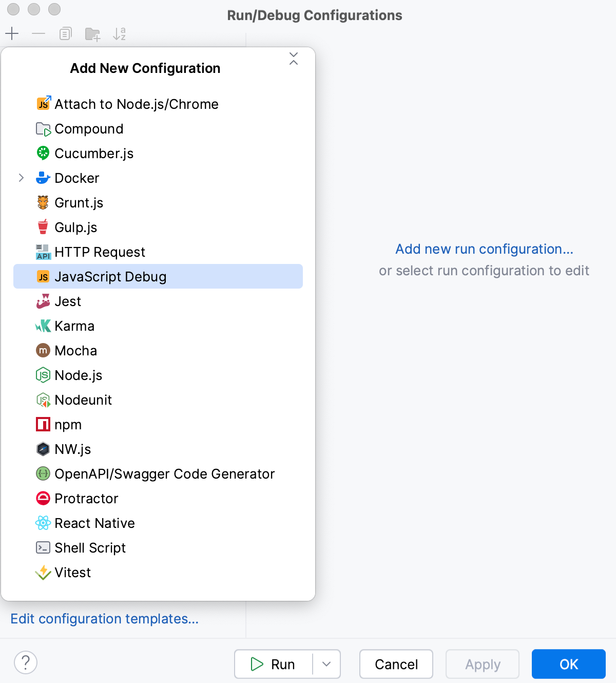Copy configuration using the duplicate icon

65,34
